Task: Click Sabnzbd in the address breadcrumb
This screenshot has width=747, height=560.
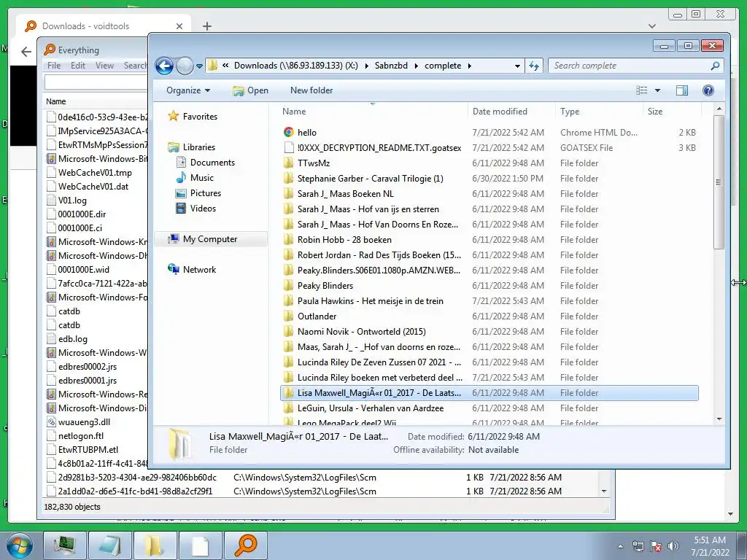Action: click(391, 66)
